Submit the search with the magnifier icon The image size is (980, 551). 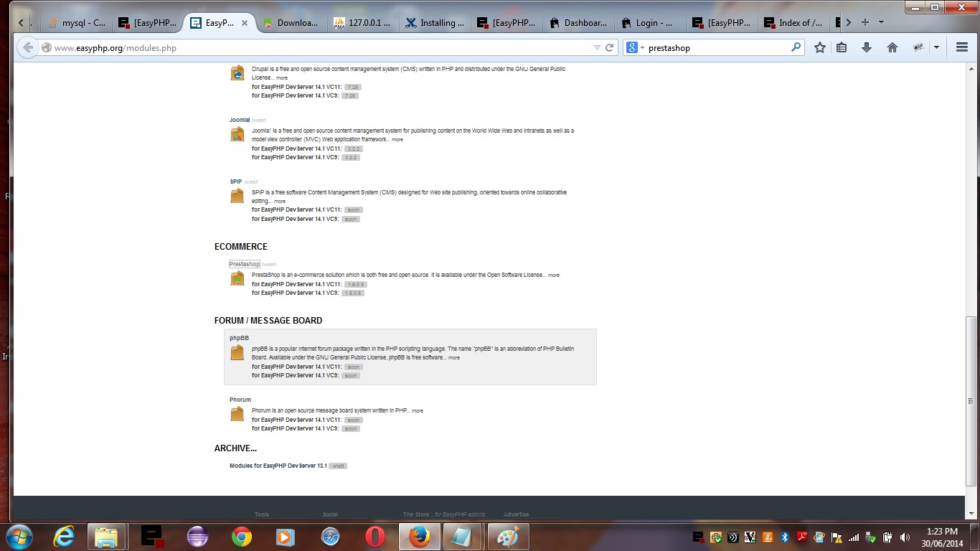(796, 47)
